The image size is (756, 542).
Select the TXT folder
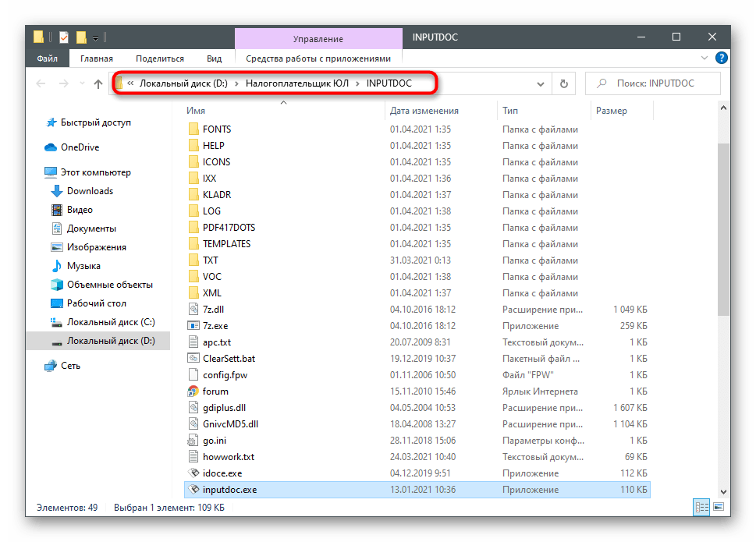click(x=210, y=260)
